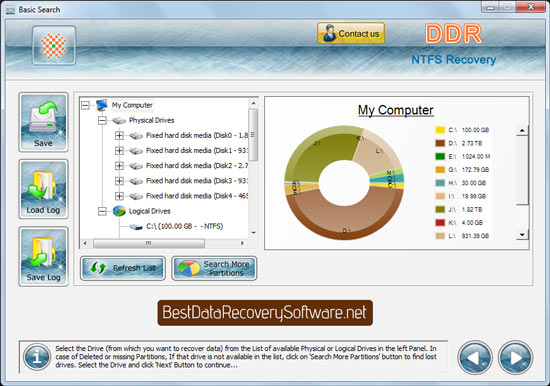Screen dimensions: 550x386
Task: Click the Save Log folder icon
Action: point(43,256)
